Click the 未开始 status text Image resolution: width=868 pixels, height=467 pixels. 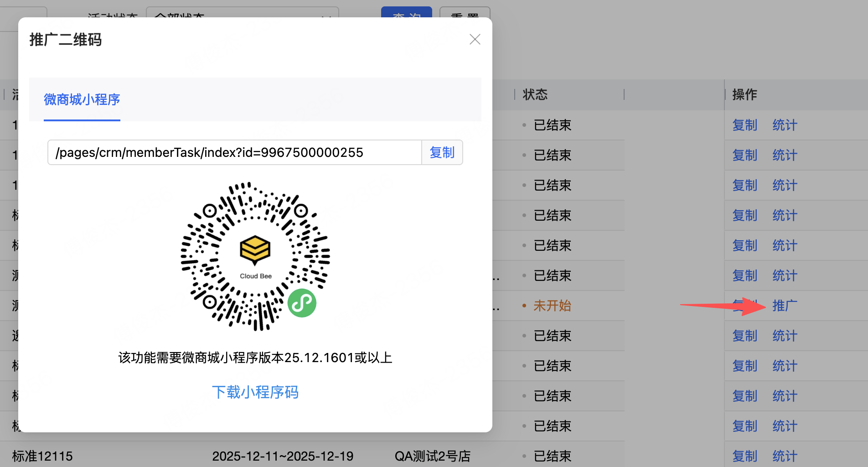(x=553, y=306)
